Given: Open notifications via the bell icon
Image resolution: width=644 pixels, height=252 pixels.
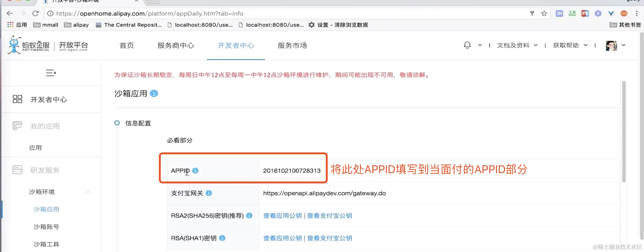Looking at the screenshot, I should point(467,45).
